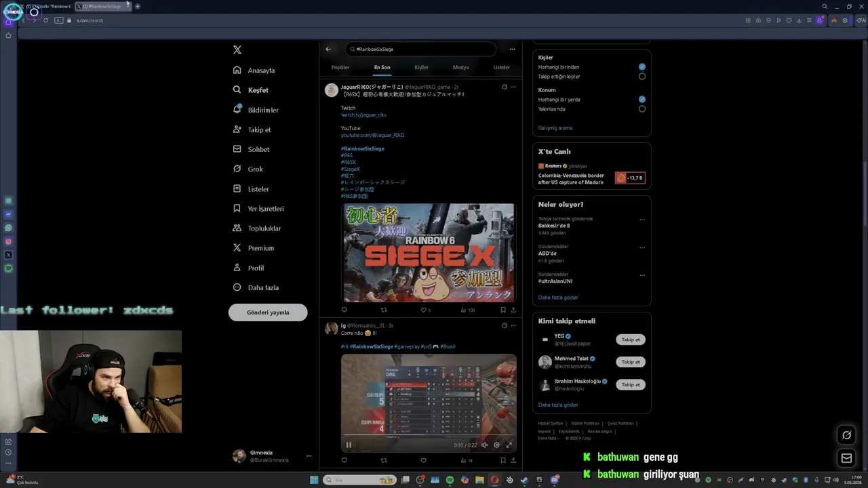Seek in video progress bar
The width and height of the screenshot is (868, 488).
point(429,436)
